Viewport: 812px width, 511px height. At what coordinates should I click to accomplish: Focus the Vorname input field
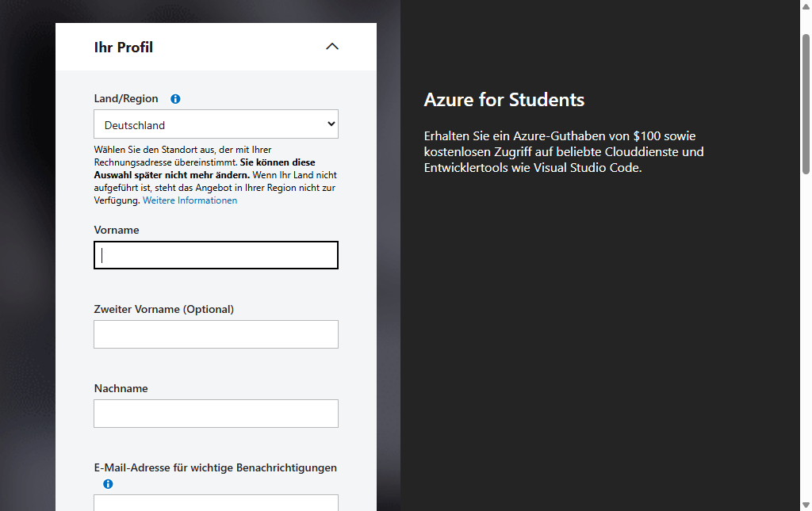[216, 255]
